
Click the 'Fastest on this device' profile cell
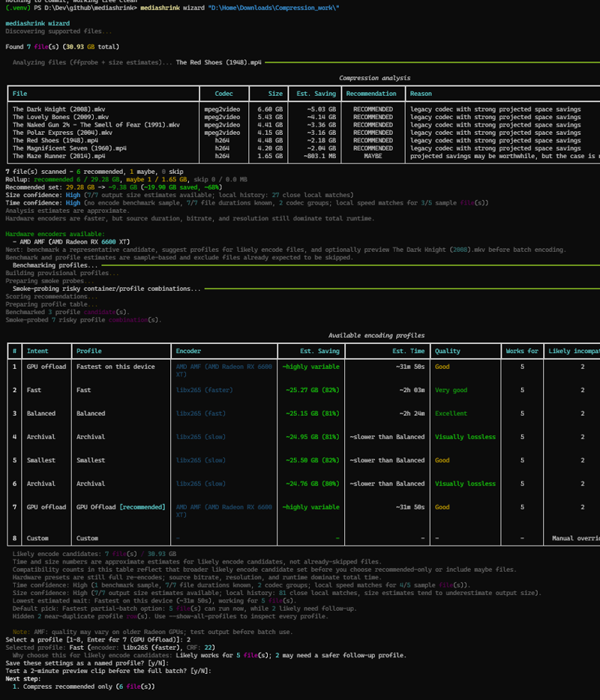pos(115,367)
